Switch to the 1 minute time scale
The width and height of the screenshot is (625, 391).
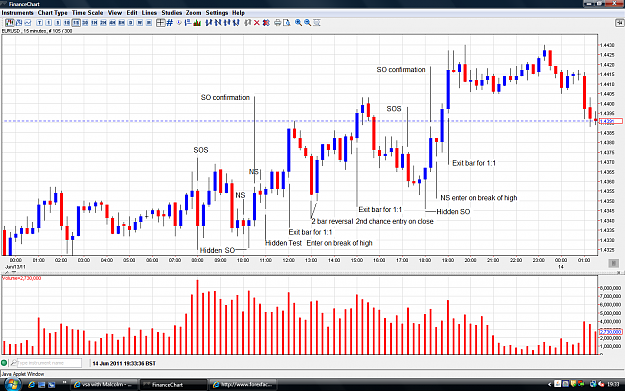click(49, 23)
